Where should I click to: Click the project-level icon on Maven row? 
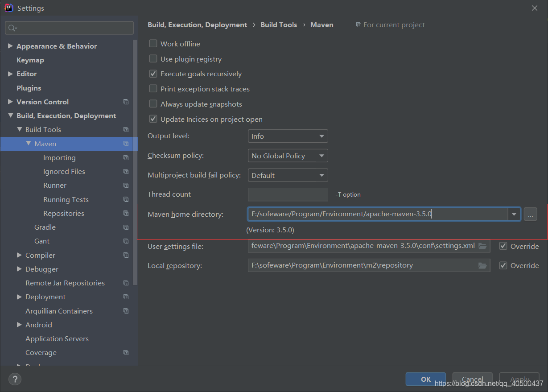(x=126, y=144)
